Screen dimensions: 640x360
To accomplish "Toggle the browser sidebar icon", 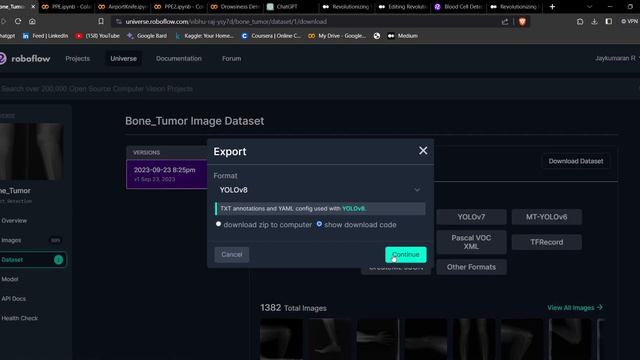I will (609, 22).
